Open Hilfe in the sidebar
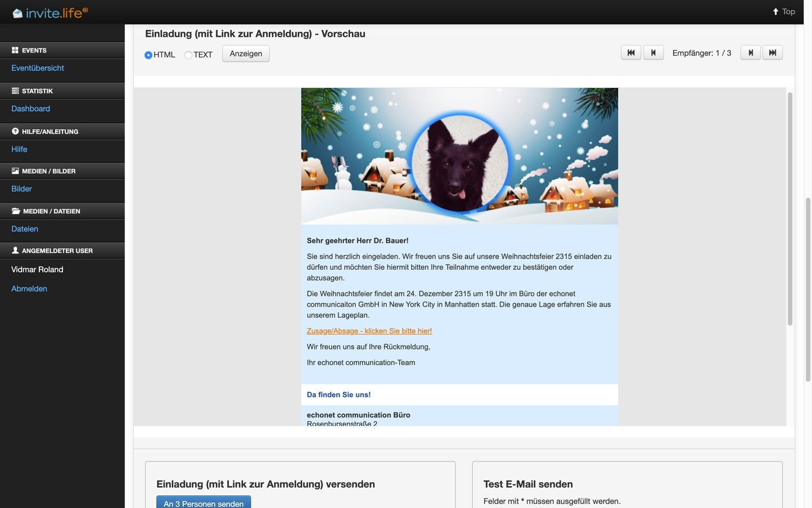The width and height of the screenshot is (812, 508). (19, 149)
